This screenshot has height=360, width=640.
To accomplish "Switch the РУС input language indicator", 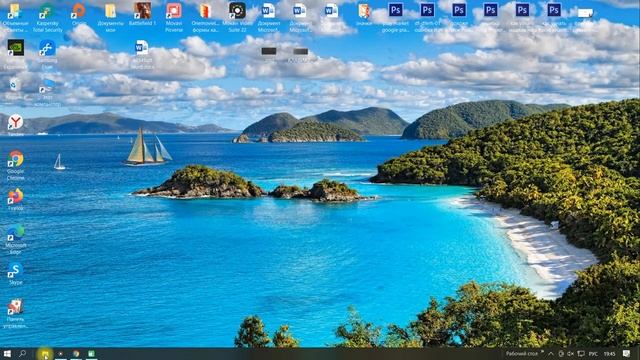I will pos(593,354).
